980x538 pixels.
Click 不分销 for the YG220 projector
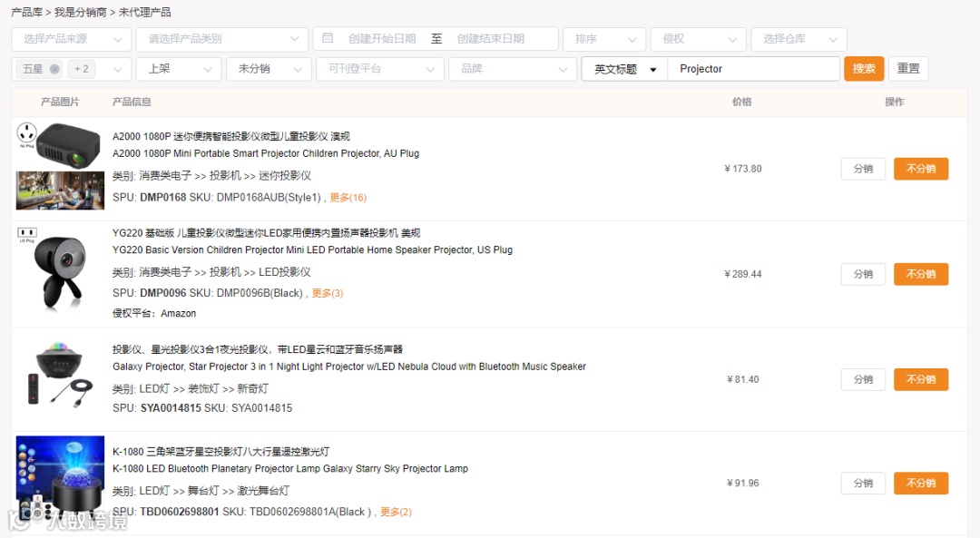pyautogui.click(x=921, y=274)
